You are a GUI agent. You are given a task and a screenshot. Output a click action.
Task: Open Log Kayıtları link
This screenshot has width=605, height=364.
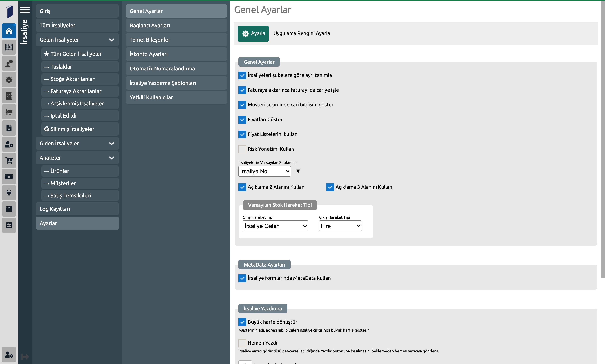click(x=77, y=209)
